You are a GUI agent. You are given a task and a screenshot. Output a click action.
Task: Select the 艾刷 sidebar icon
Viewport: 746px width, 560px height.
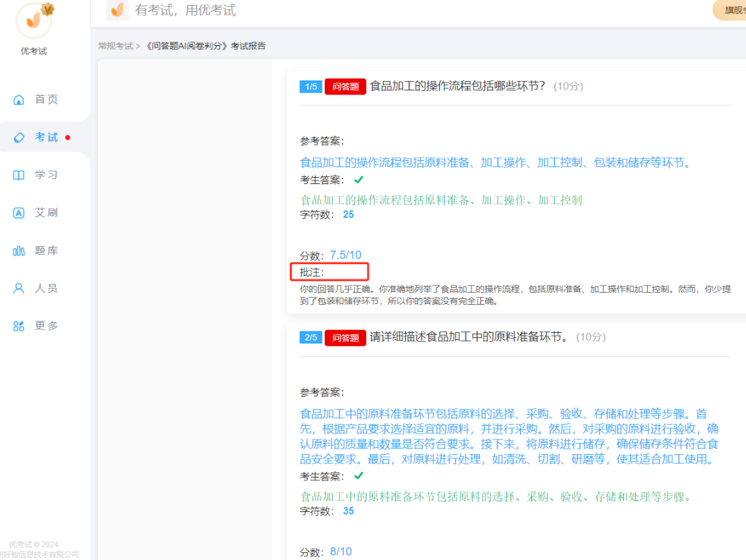pos(18,212)
